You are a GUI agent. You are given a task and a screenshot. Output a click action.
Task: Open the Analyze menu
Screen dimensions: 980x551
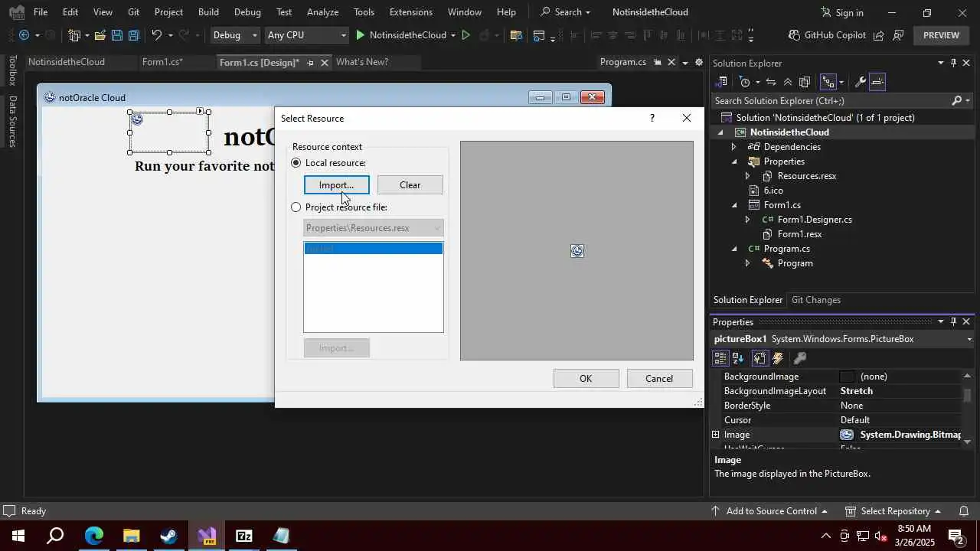point(322,12)
